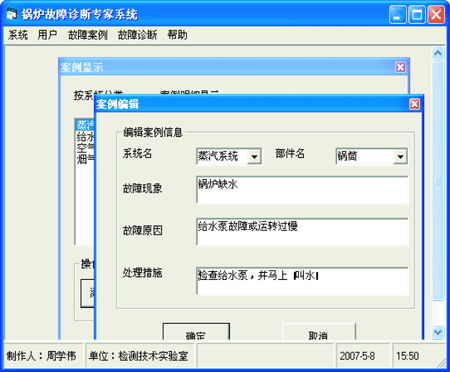This screenshot has width=450, height=372.
Task: Cancel editing with the 取消 button
Action: [319, 332]
